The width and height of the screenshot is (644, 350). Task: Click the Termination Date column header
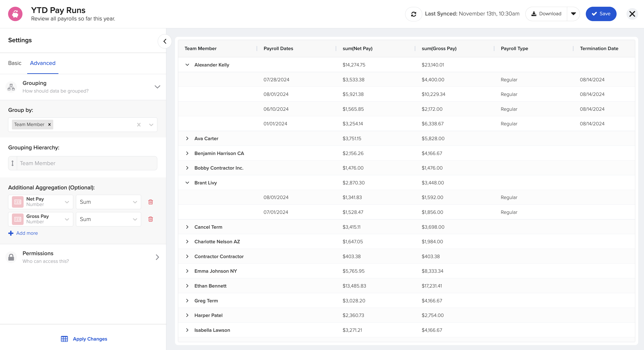click(x=599, y=49)
